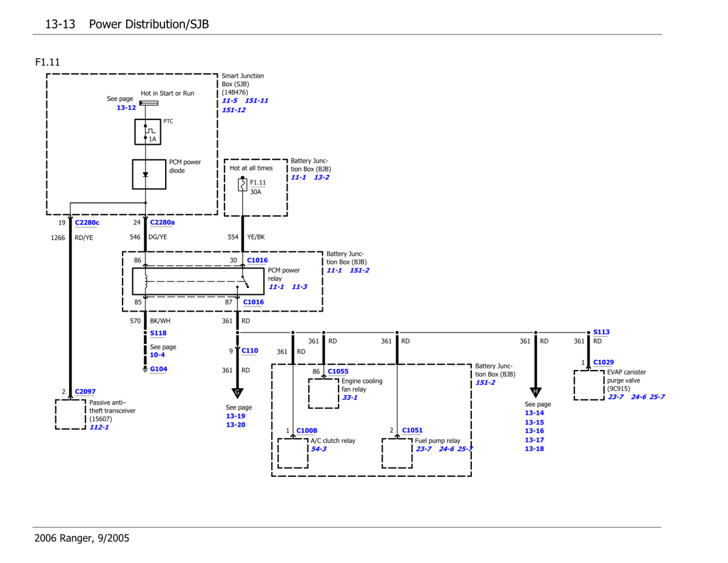
Task: Click the PCM power relay coil symbol
Action: click(x=145, y=281)
